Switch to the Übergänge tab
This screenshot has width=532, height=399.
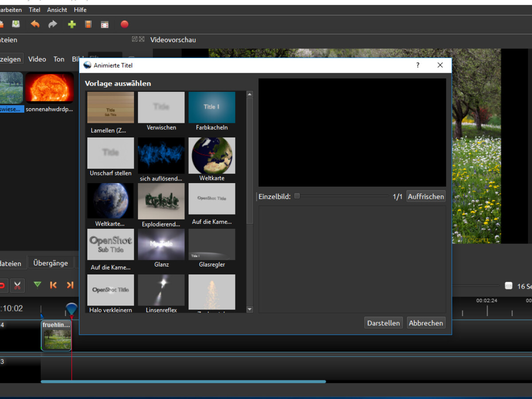coord(51,263)
